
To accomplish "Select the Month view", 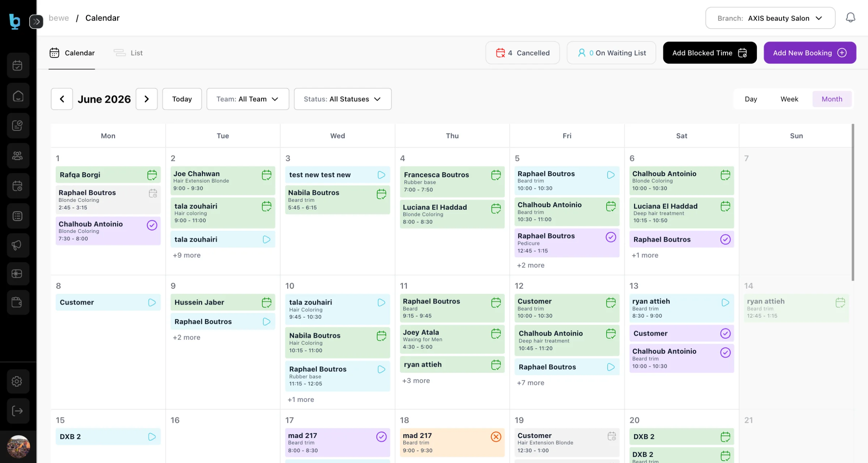I will [x=832, y=99].
